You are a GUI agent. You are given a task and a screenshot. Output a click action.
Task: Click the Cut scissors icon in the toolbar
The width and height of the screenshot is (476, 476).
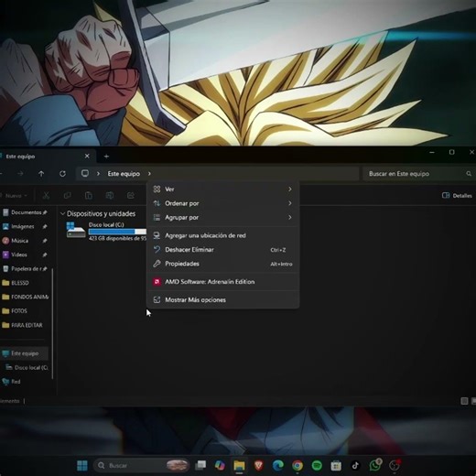pos(46,196)
